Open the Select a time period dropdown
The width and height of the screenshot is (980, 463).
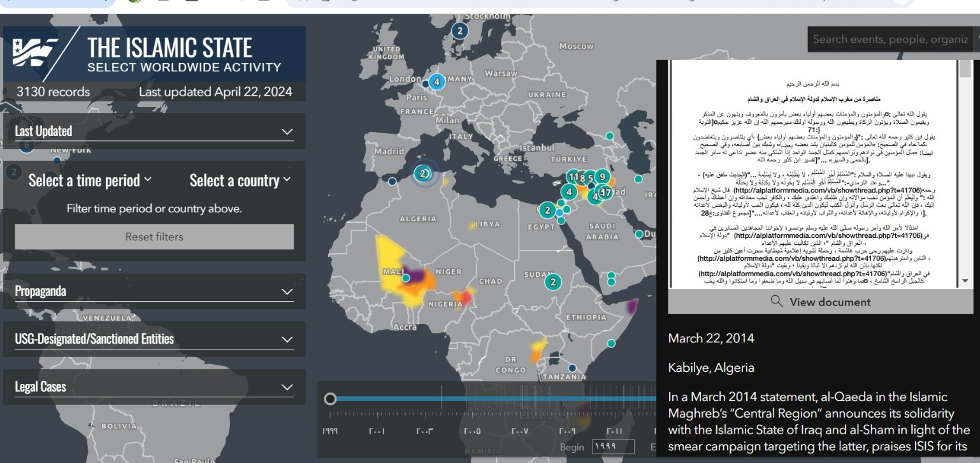(x=90, y=180)
